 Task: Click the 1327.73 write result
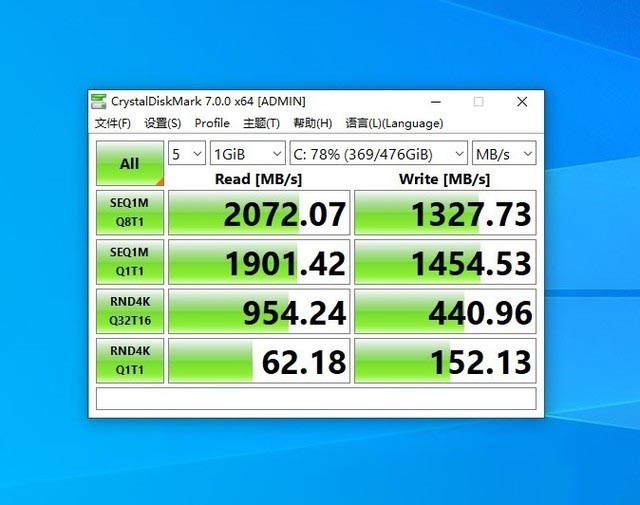coord(445,213)
